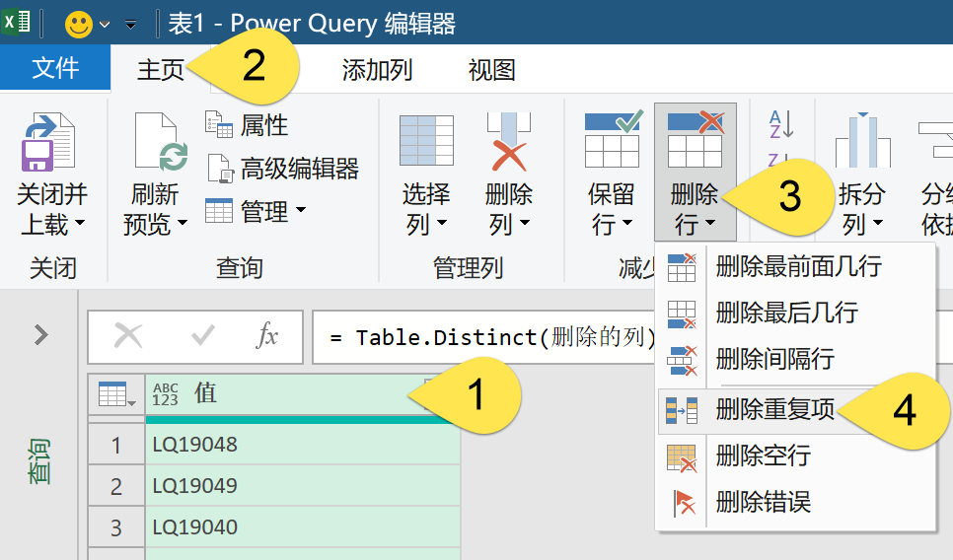Open the 高级编辑器 button
Screen dimensions: 953x560
(x=283, y=169)
